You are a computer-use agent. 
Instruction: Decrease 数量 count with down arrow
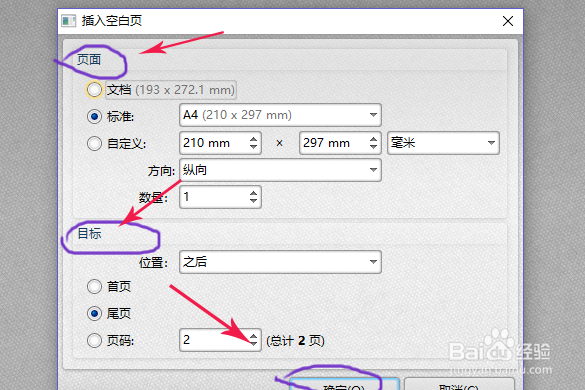point(253,201)
